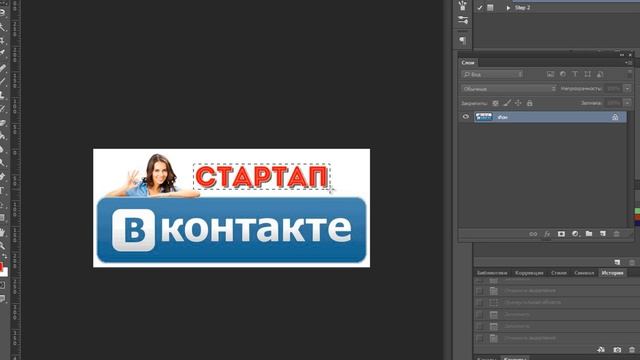640x360 pixels.
Task: Toggle dialog box for Step 2 action
Action: click(x=490, y=8)
